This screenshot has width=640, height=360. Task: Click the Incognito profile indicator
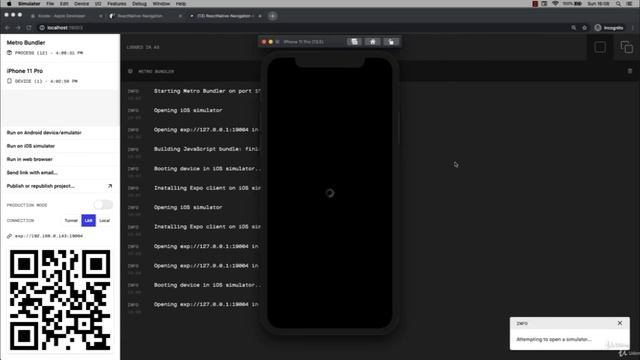point(609,28)
